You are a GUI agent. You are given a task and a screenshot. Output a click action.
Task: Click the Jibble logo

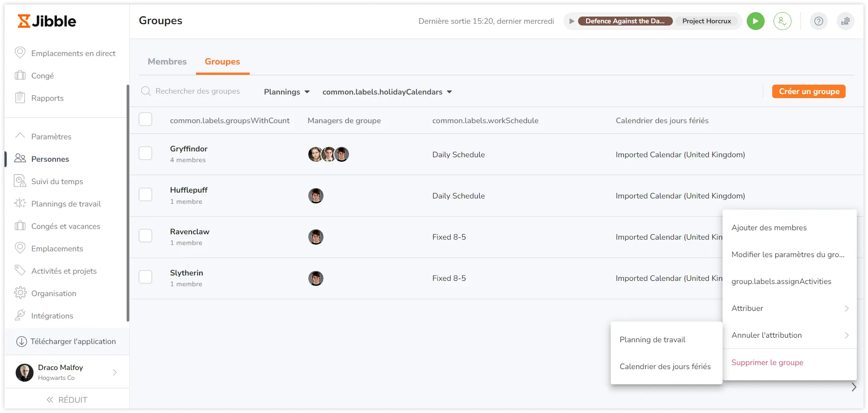click(x=47, y=21)
